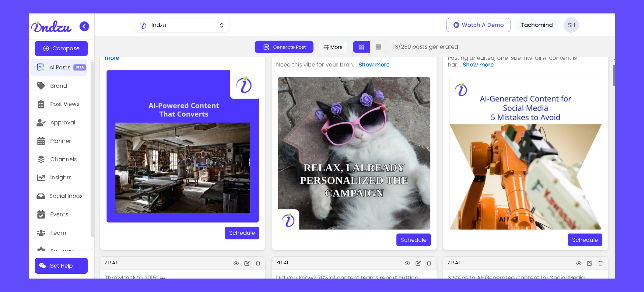Click the play icon in Watch A Demo

tap(456, 25)
